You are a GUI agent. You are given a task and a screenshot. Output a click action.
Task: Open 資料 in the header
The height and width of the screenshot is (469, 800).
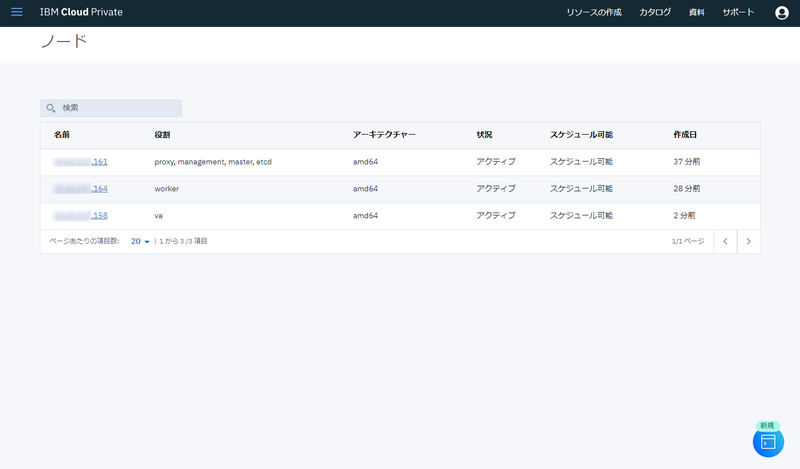pyautogui.click(x=696, y=12)
